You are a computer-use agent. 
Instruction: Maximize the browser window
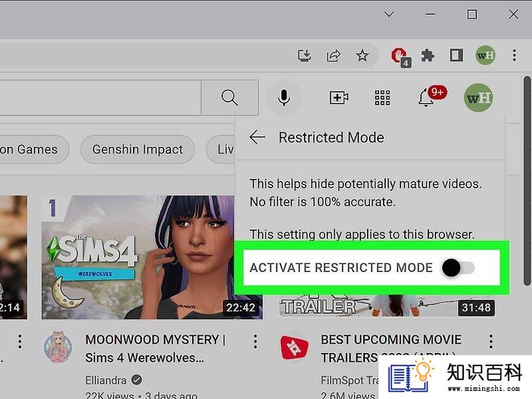472,14
